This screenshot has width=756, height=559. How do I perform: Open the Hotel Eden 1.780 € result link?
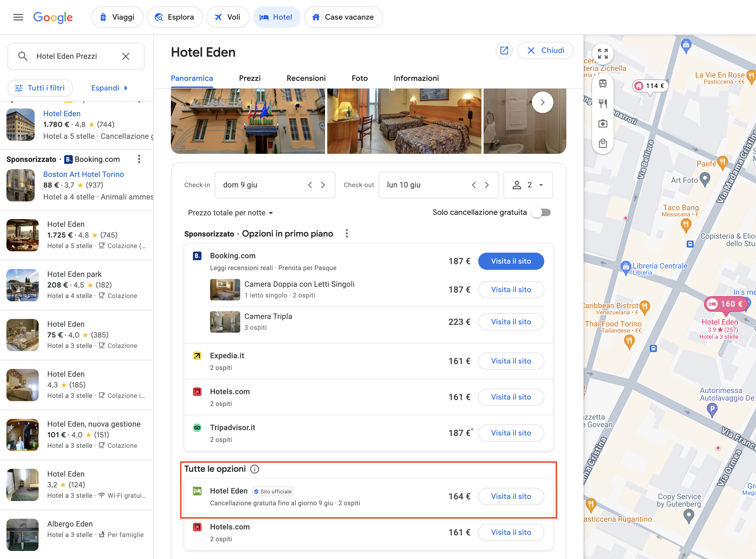point(62,114)
